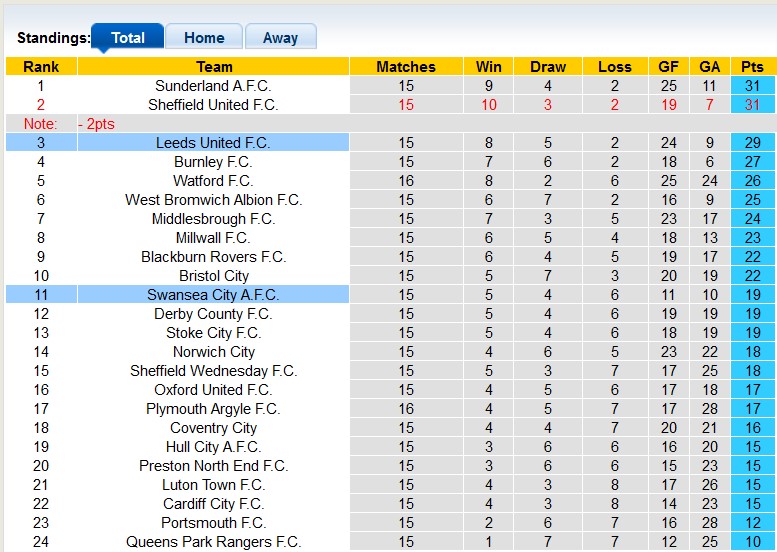
Task: Click the Win column header
Action: (x=489, y=67)
